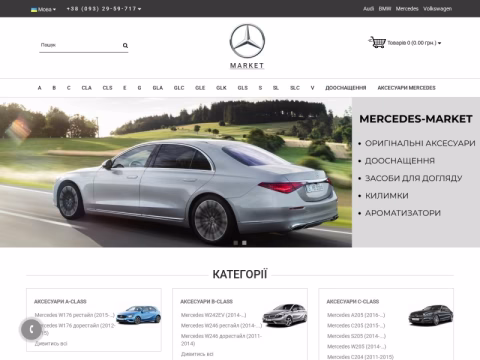The width and height of the screenshot is (480, 360).
Task: Go to the Mercedes site link
Action: (x=407, y=9)
